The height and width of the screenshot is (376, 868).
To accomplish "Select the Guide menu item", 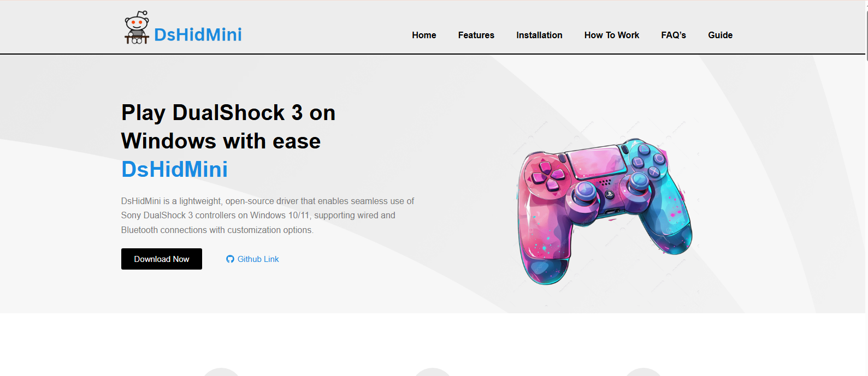I will (720, 35).
